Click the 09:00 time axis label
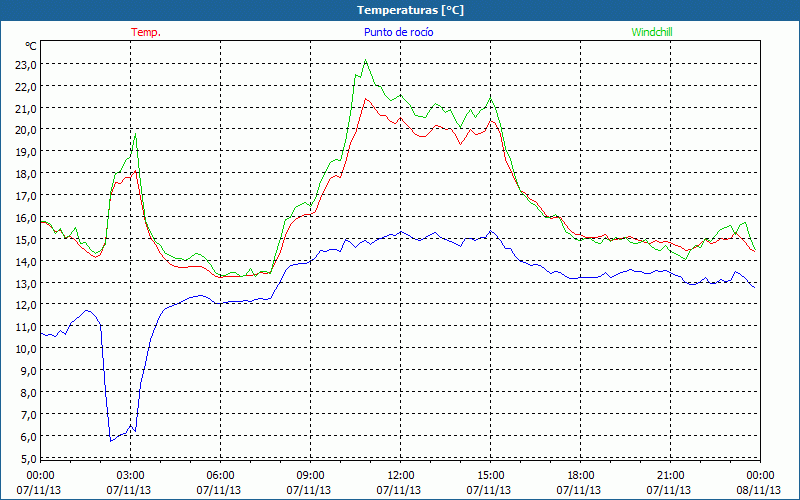 coord(310,476)
